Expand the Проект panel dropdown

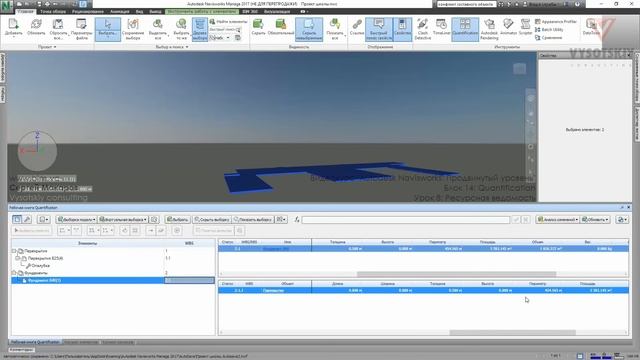pyautogui.click(x=47, y=47)
